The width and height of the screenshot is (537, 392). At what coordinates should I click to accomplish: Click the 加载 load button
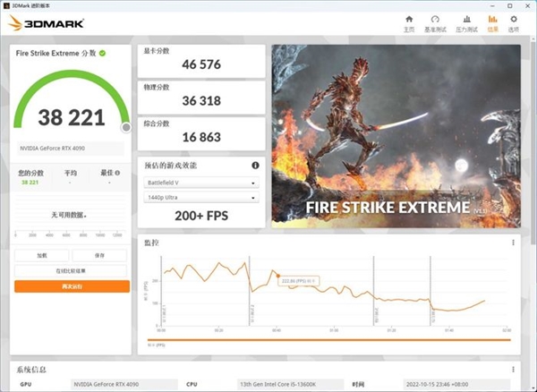[x=42, y=255]
